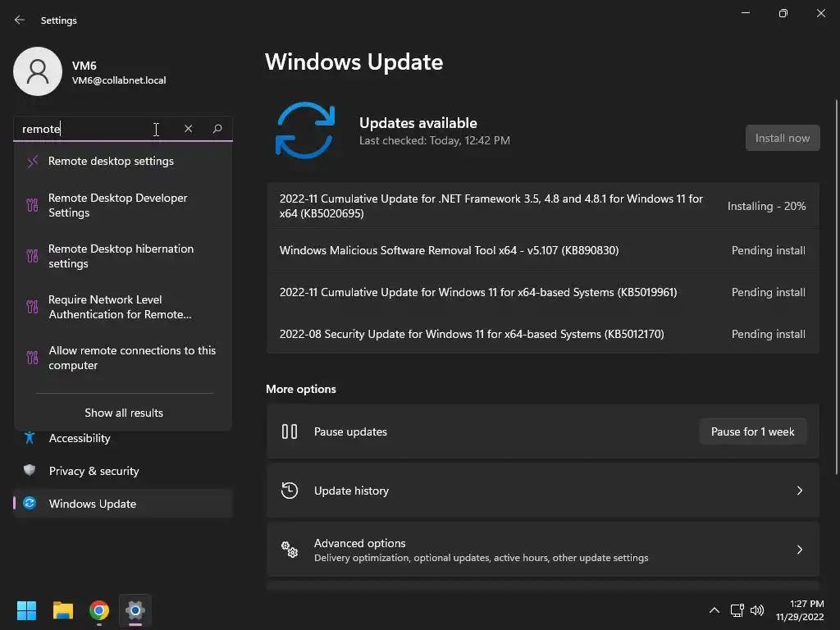Click Malicious Software Removal Tool KB890830 row
Viewport: 840px width, 630px height.
pyautogui.click(x=543, y=250)
